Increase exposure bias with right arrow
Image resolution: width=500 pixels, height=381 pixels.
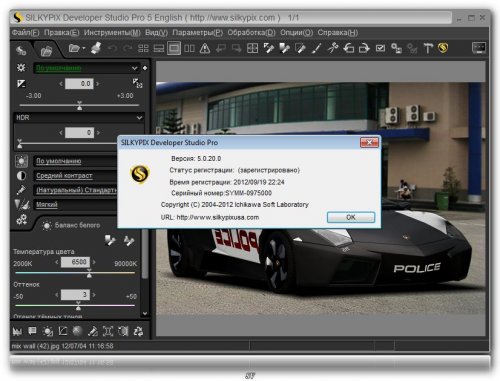tap(98, 84)
